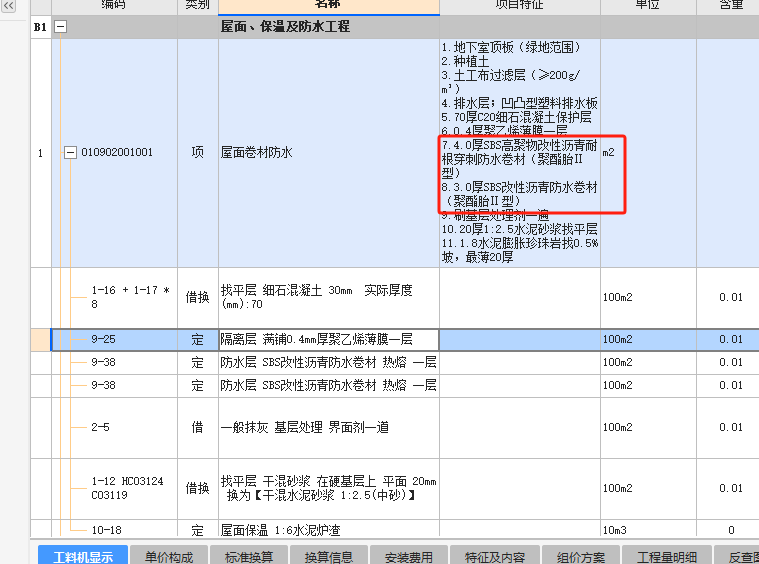Click the 借 type cell of row 2-5
This screenshot has height=564, width=759.
(x=197, y=427)
